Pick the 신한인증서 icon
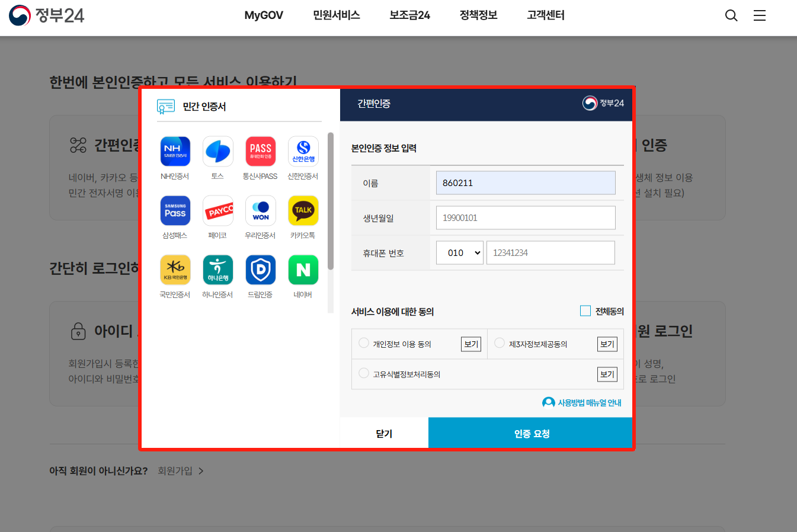797x532 pixels. tap(303, 151)
